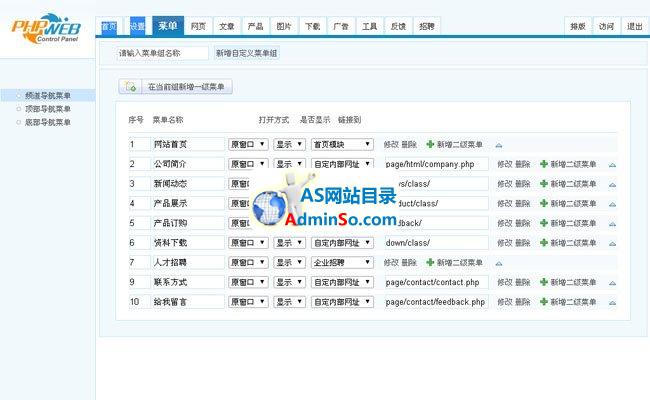
Task: Click the PHPWEB Control Panel logo
Action: [x=46, y=29]
